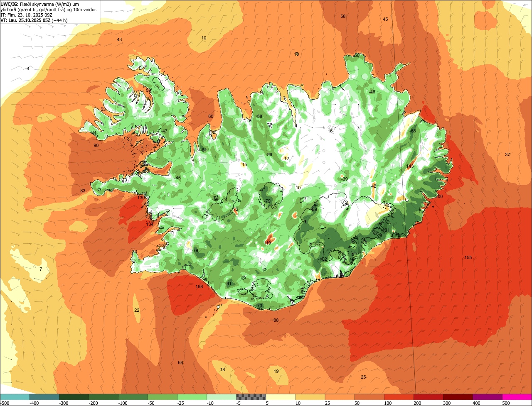The width and height of the screenshot is (532, 406).
Task: Pick the -200 to -100 green legend swatch
Action: pyautogui.click(x=103, y=397)
